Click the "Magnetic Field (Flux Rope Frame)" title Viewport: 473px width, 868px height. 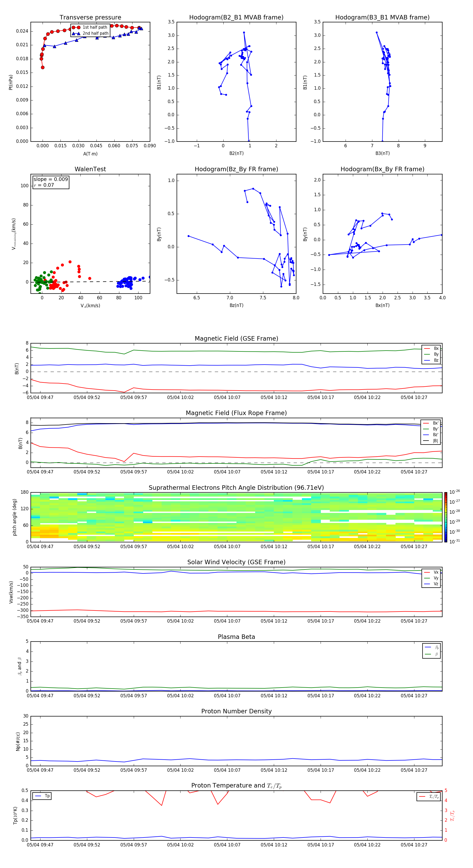[x=236, y=413]
